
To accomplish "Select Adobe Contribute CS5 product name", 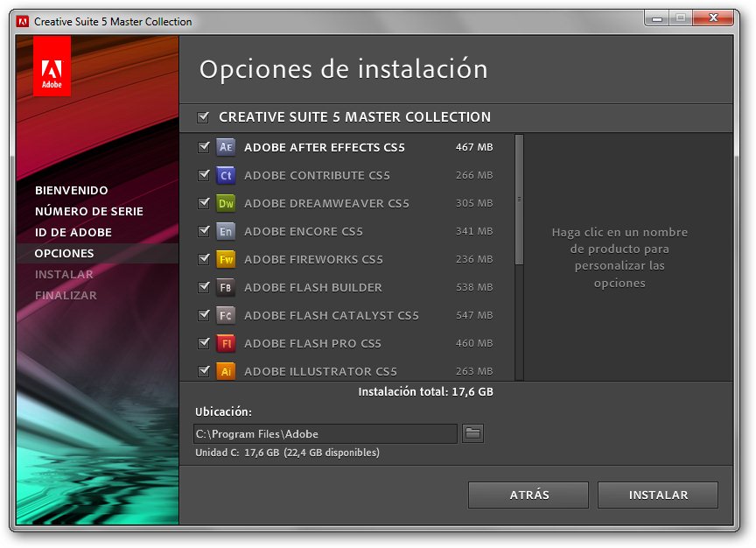I will [317, 175].
